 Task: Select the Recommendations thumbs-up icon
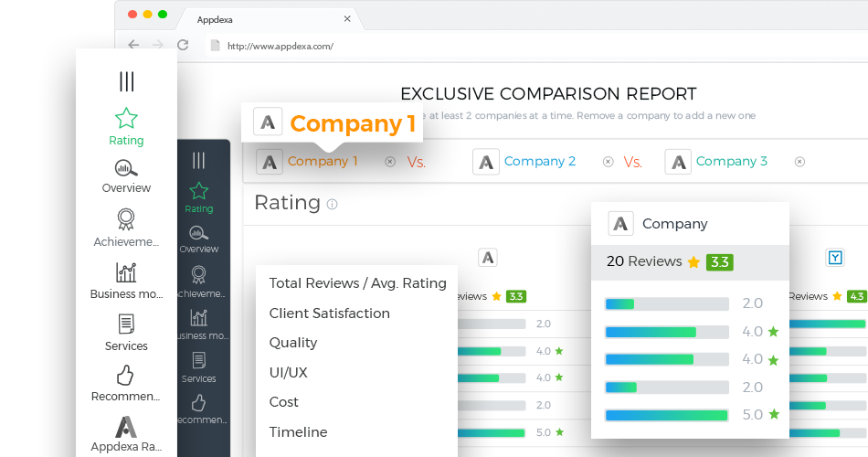126,375
